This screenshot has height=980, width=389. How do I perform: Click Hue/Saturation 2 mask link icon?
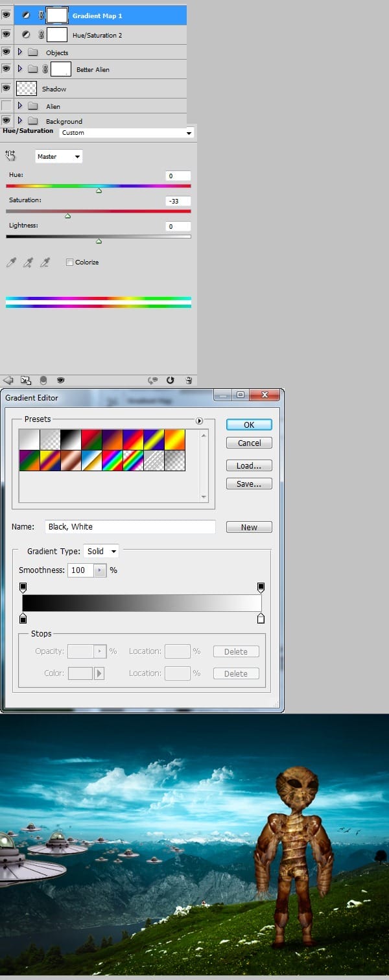click(41, 34)
